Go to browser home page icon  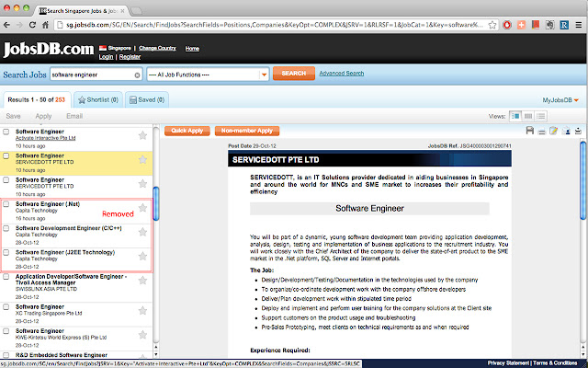pos(45,25)
